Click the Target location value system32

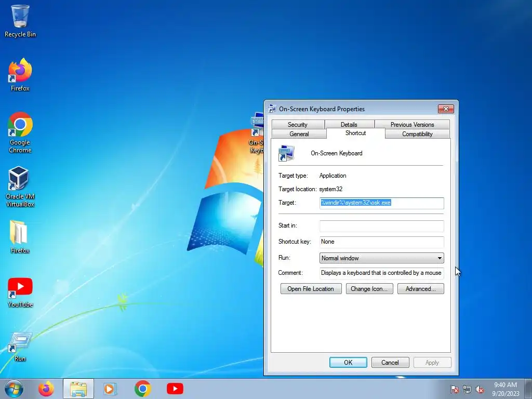click(330, 189)
